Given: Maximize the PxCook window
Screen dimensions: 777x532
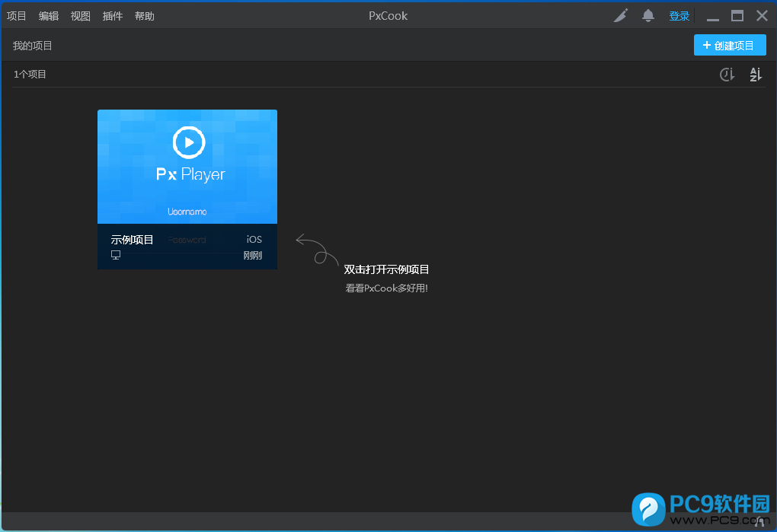Looking at the screenshot, I should point(737,16).
